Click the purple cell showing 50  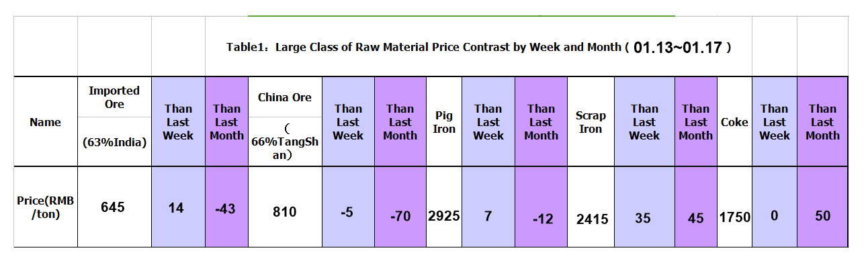tap(822, 216)
